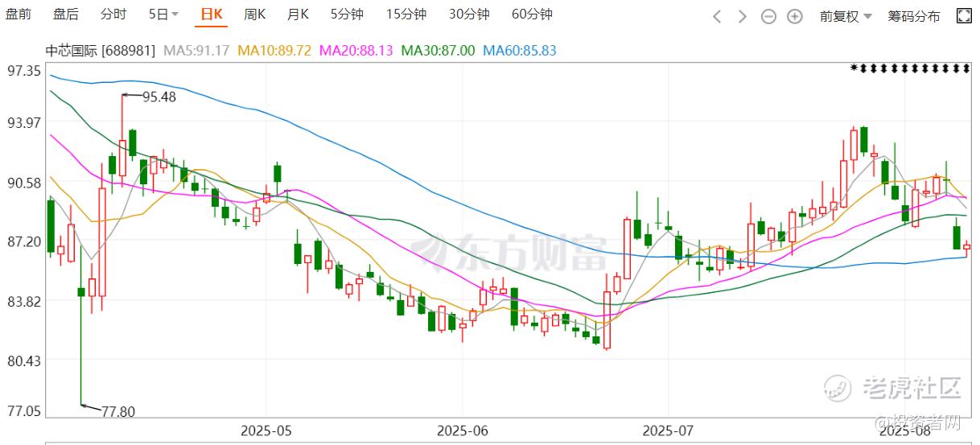Select the 盘前 pre-market tab

pos(19,14)
